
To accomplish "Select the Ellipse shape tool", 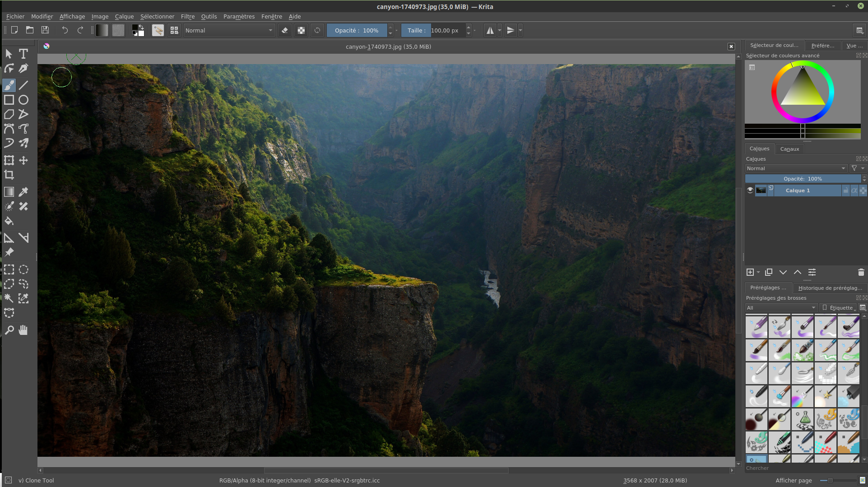I will pyautogui.click(x=23, y=100).
